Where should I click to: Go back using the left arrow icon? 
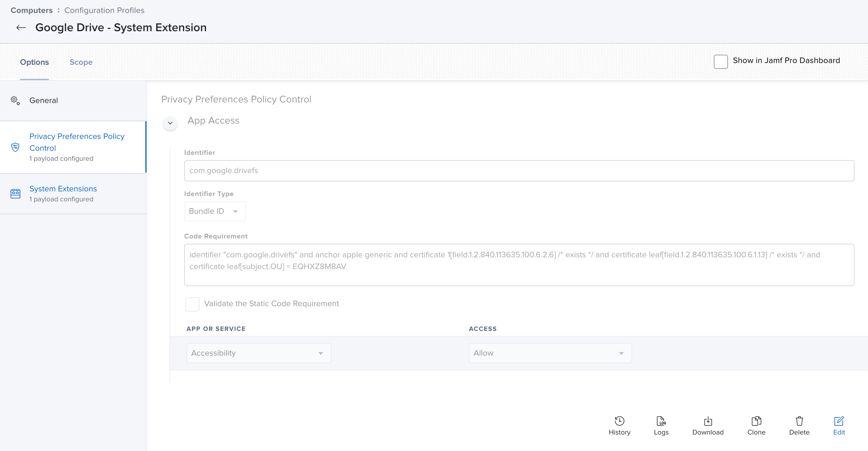point(21,28)
